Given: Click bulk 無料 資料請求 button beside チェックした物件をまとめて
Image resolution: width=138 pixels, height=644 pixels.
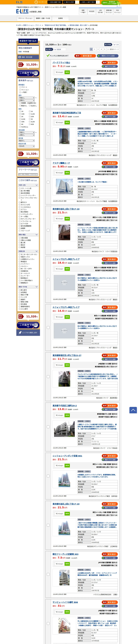Looking at the screenshot, I should [x=85, y=56].
